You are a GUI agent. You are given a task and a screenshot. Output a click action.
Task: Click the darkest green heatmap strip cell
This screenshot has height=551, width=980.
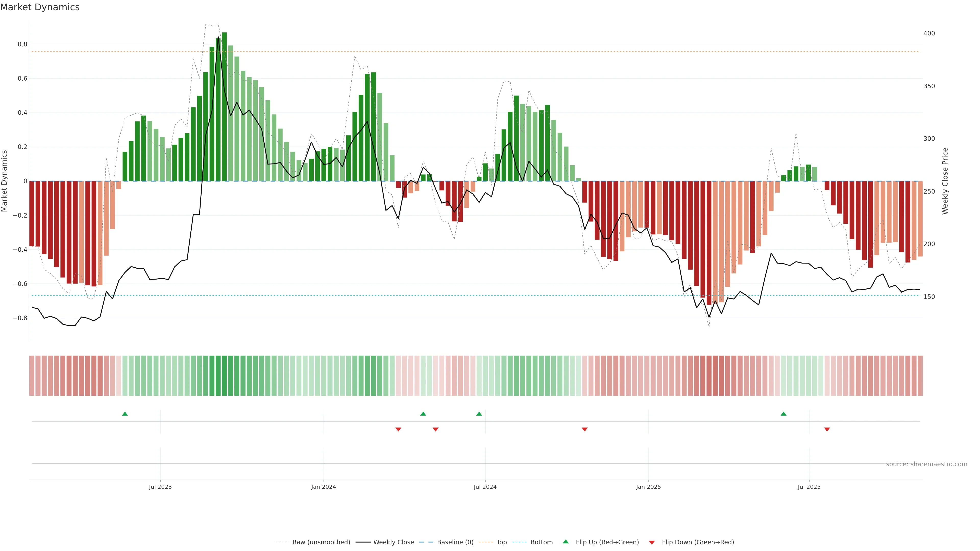pos(225,376)
